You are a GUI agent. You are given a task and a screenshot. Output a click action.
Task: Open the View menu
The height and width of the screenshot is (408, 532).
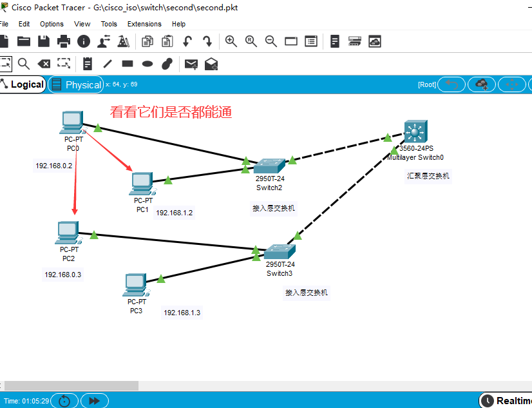(x=82, y=24)
